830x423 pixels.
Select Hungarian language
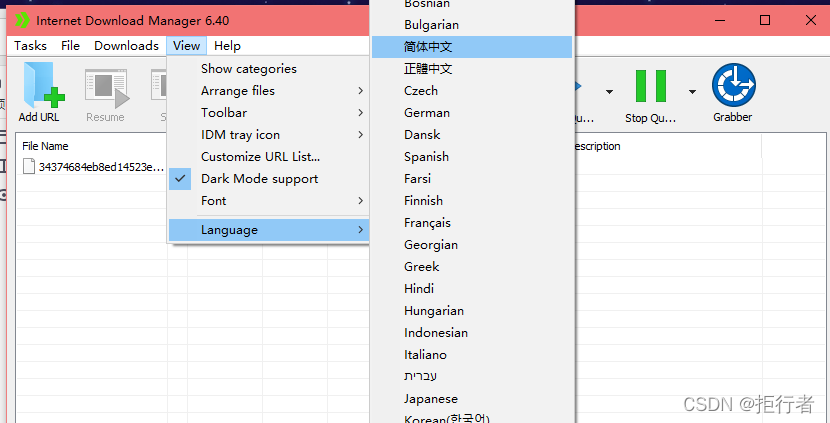pyautogui.click(x=472, y=311)
